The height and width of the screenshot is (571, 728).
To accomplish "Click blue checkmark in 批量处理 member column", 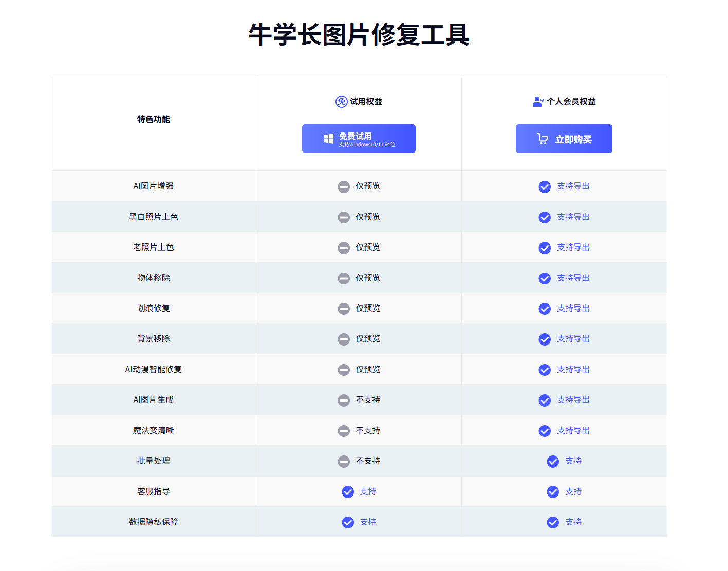I will [x=553, y=462].
